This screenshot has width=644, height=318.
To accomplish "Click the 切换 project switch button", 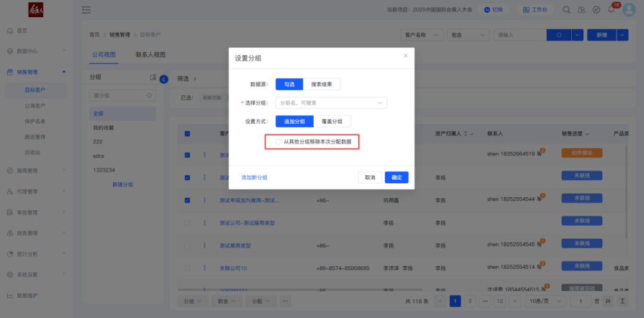I will point(493,10).
